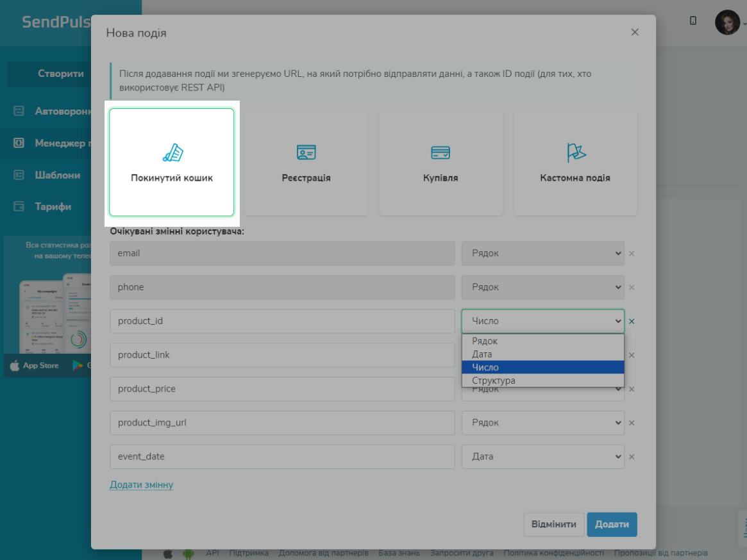Confirm with the blue Додати button
This screenshot has width=747, height=560.
[612, 524]
